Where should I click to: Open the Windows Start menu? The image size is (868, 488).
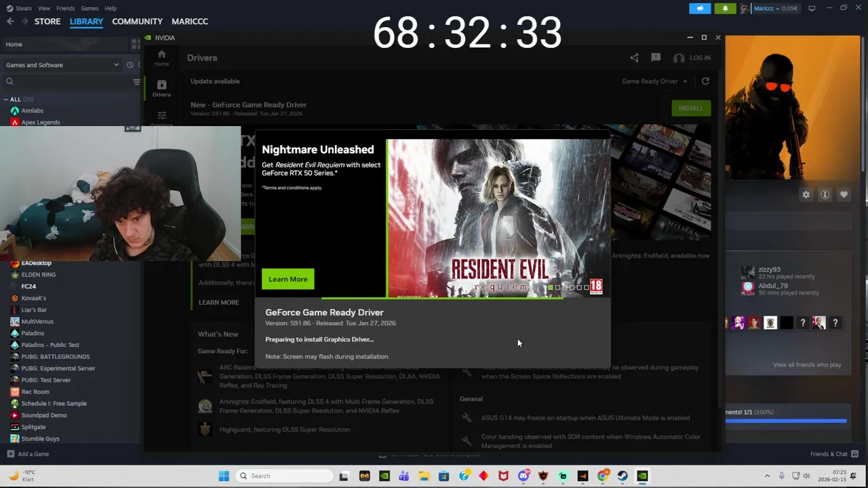pyautogui.click(x=224, y=476)
